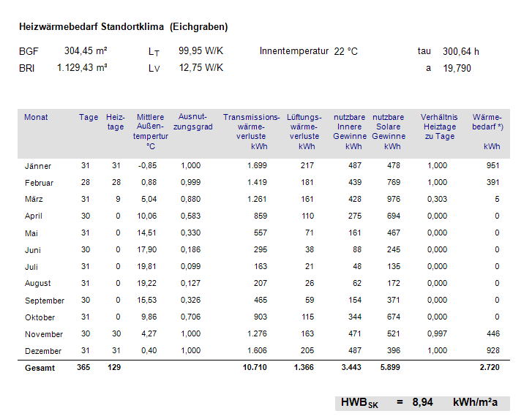Click September transmission losses '465'
532x419 pixels.
click(261, 301)
